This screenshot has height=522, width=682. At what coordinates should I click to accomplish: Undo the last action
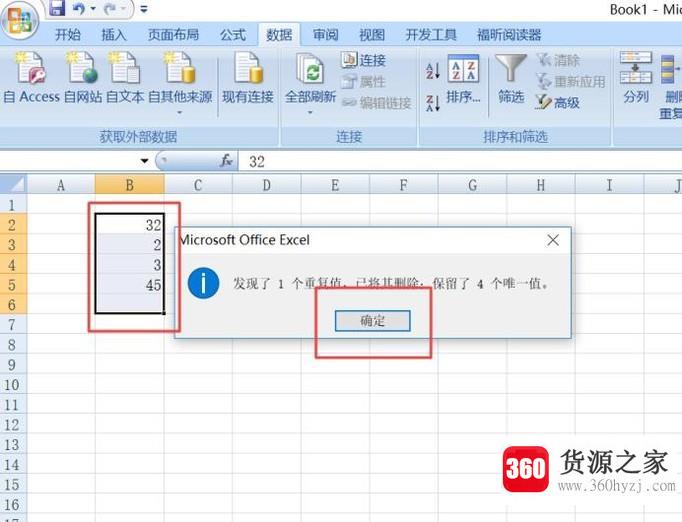pos(79,8)
